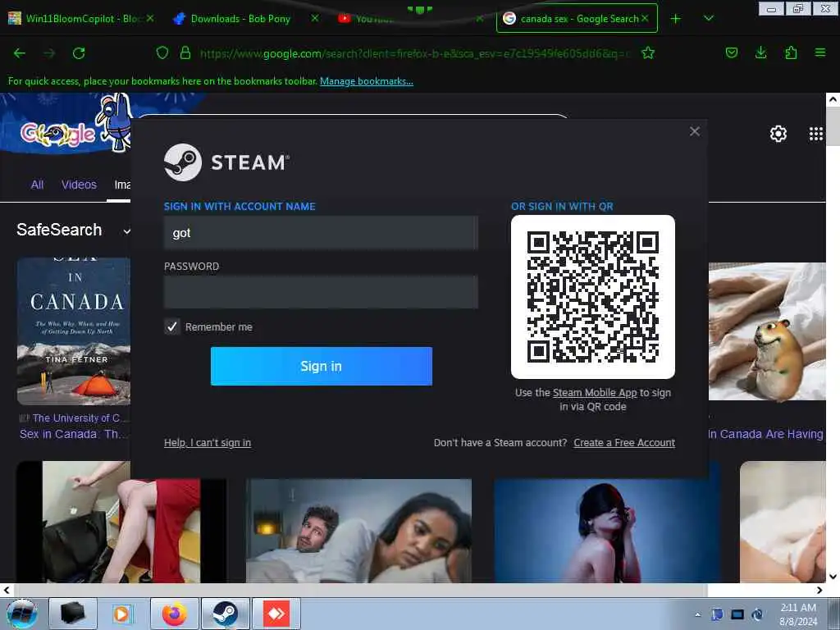Reload the page with refresh icon

tap(79, 53)
